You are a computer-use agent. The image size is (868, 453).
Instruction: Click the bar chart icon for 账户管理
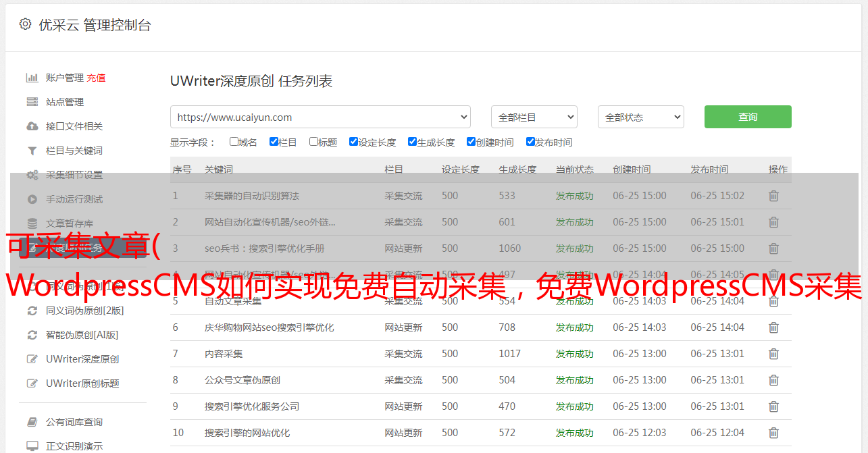(32, 78)
